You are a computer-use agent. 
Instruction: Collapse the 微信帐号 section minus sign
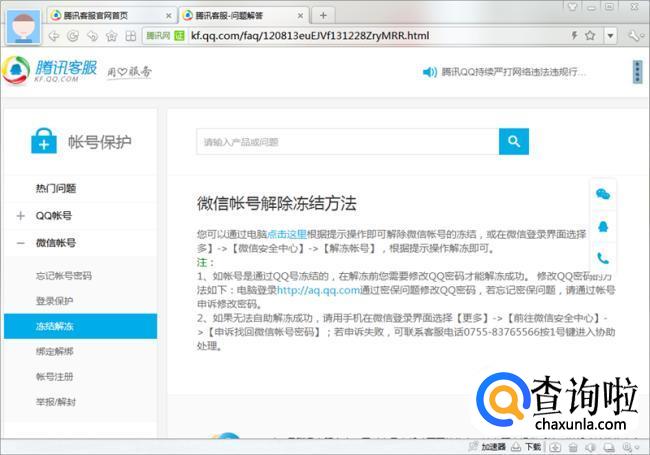click(x=21, y=243)
